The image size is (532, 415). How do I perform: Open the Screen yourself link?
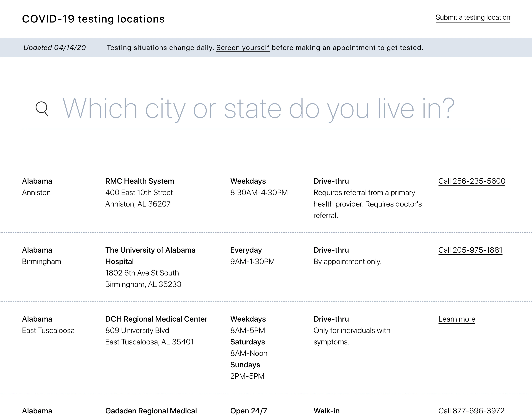pos(243,48)
